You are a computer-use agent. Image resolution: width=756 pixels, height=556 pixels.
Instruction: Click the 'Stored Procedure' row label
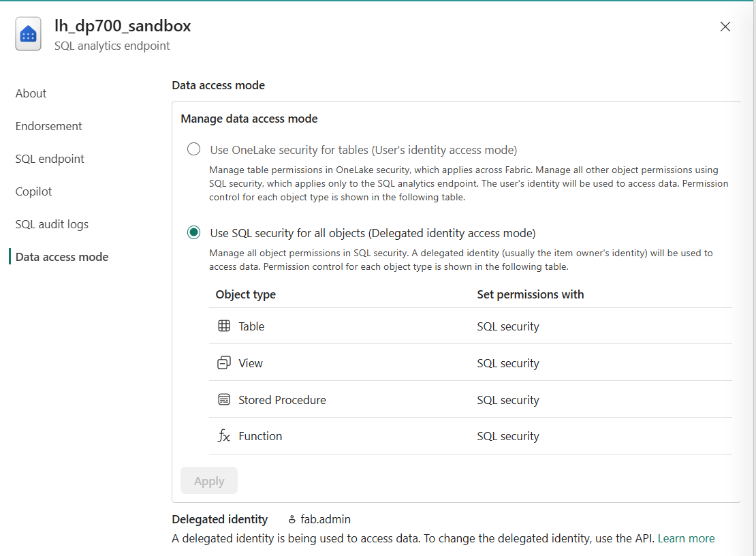pyautogui.click(x=282, y=400)
